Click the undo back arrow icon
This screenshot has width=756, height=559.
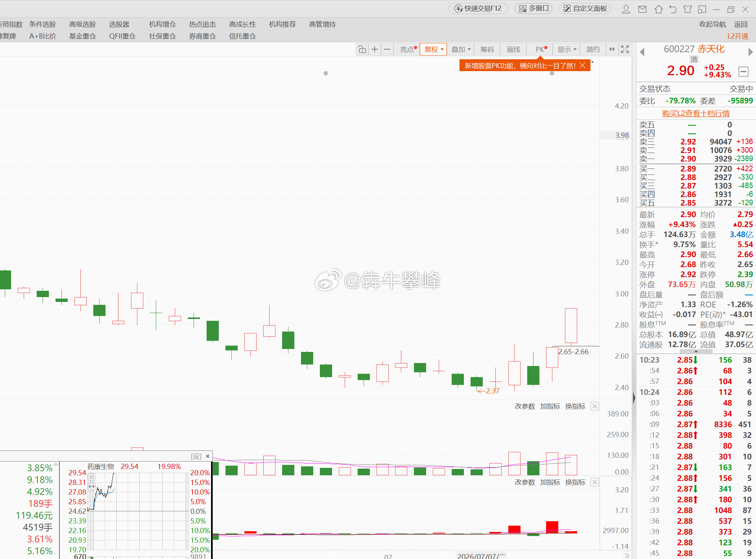[673, 9]
